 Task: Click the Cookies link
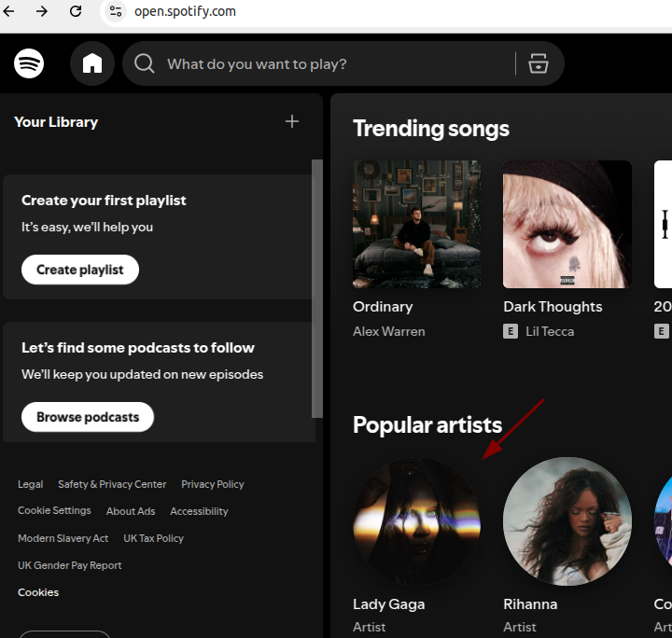pos(38,592)
